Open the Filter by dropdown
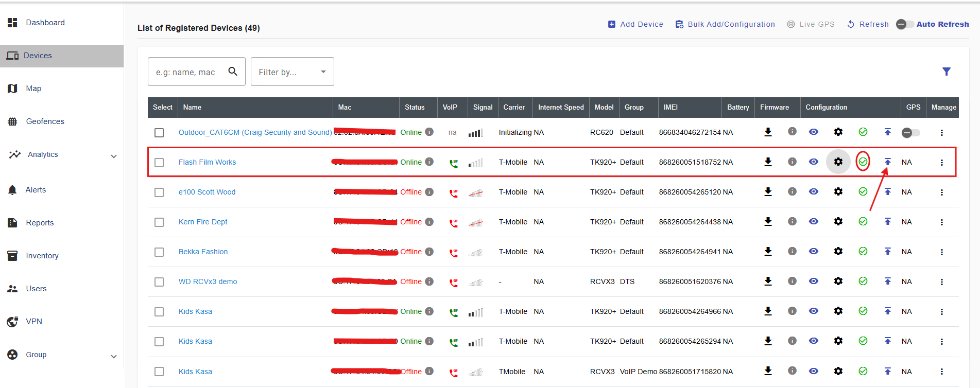The image size is (980, 388). [x=292, y=72]
